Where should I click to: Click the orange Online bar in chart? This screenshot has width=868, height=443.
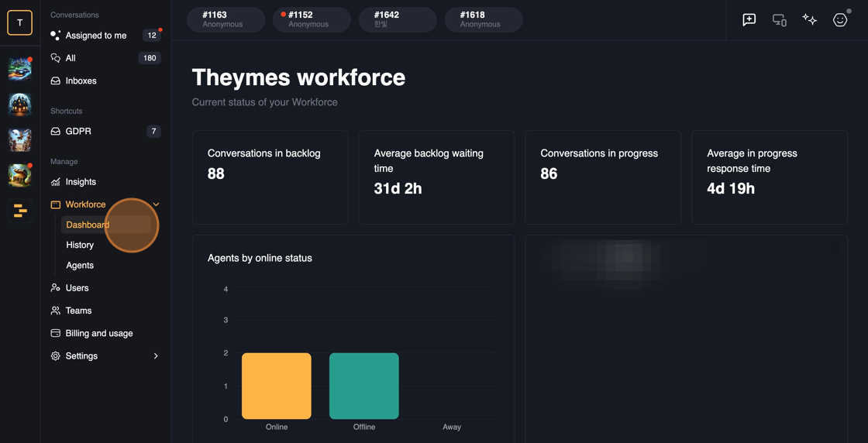277,386
